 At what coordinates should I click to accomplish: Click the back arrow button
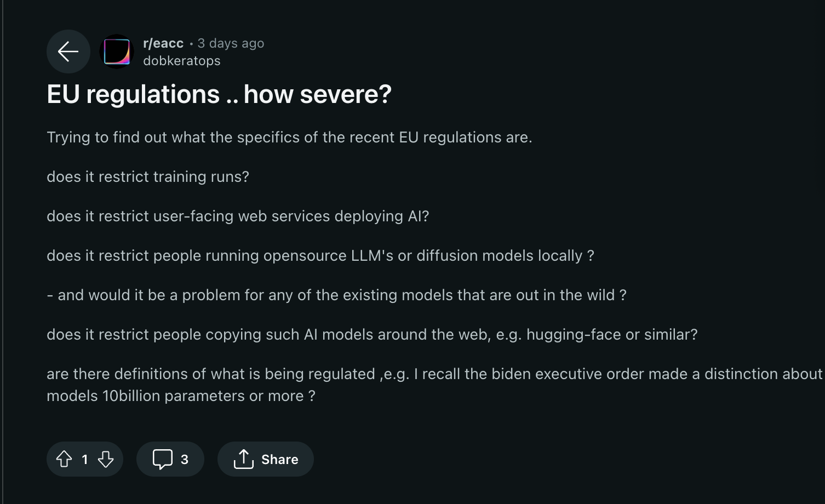point(68,51)
